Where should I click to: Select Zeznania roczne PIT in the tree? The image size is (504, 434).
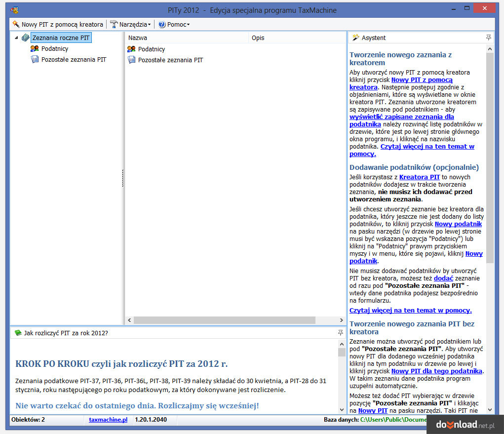(61, 38)
